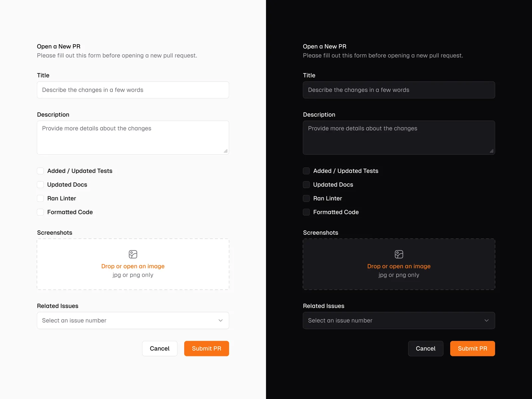Click chevron arrow of light issue selector
This screenshot has height=399, width=532.
tap(220, 321)
